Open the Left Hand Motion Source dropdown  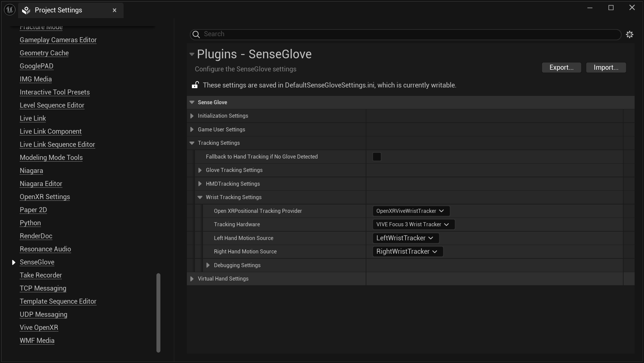[x=405, y=238]
